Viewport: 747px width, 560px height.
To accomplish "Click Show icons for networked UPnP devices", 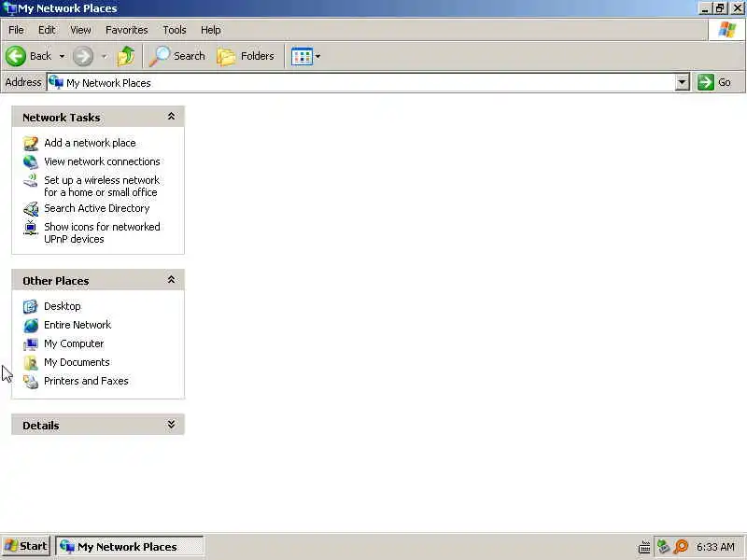I will click(102, 232).
